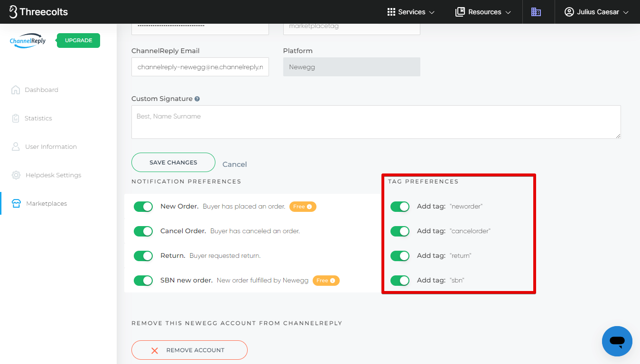Click the user avatar icon

tap(569, 12)
